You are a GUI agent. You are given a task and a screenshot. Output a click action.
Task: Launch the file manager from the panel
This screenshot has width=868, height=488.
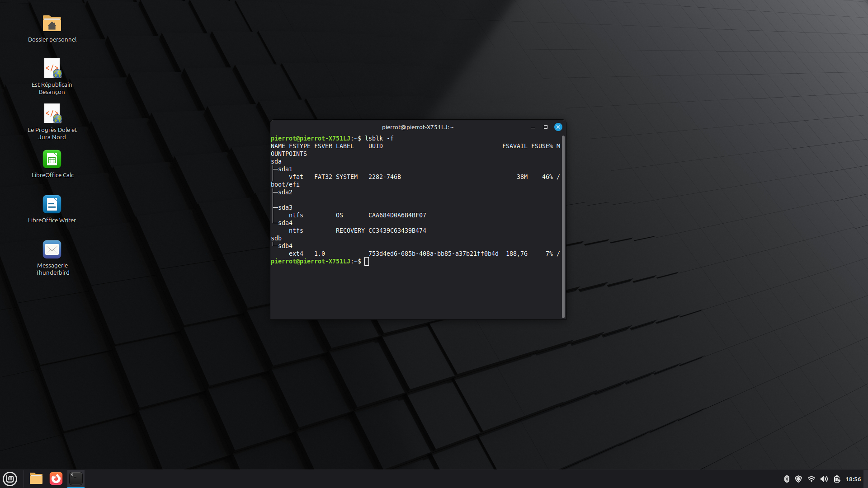36,479
